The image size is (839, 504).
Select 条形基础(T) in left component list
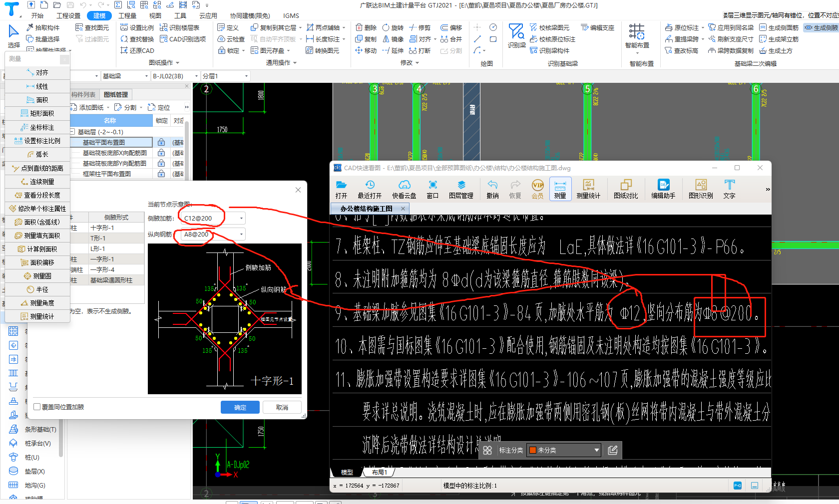coord(34,429)
